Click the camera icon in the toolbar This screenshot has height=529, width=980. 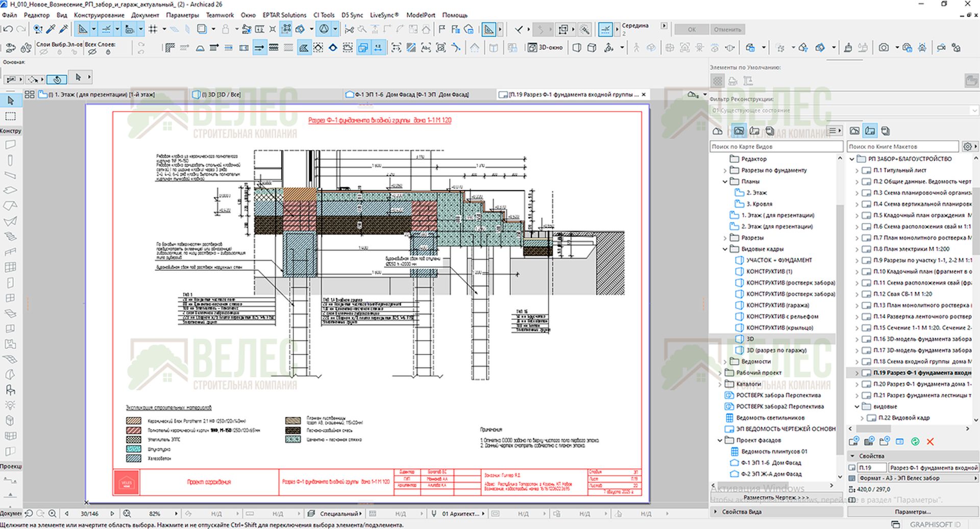tap(884, 47)
